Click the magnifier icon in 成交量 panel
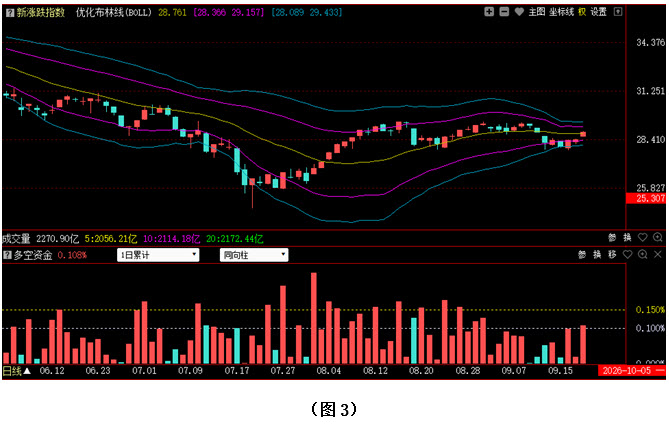Screen dimensions: 669x430 (657, 238)
